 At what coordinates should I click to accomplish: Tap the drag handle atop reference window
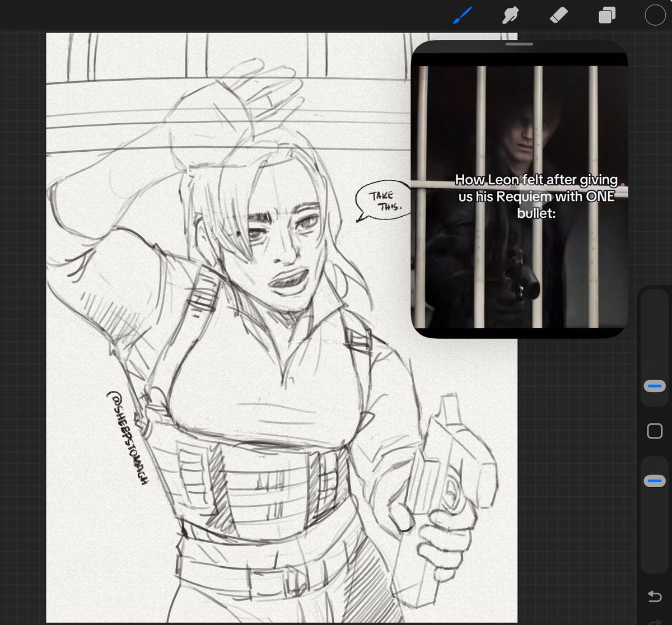(x=519, y=43)
